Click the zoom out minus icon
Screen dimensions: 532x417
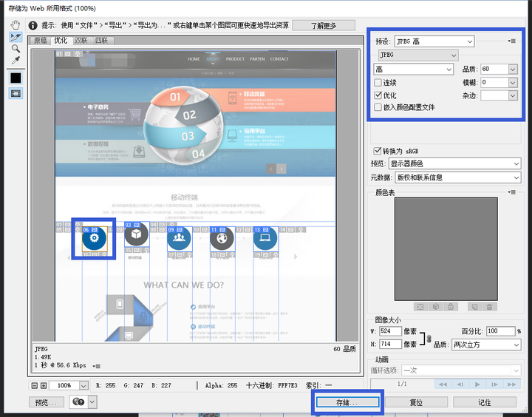(34, 385)
